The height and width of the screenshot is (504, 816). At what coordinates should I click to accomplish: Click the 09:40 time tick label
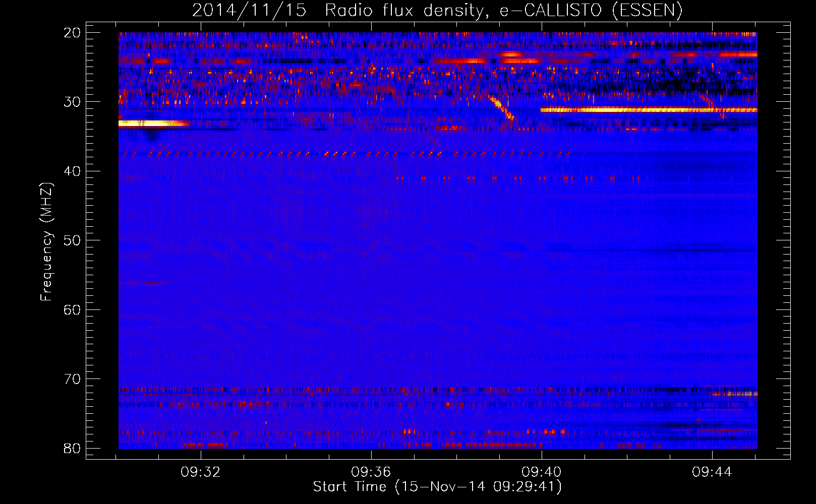542,472
